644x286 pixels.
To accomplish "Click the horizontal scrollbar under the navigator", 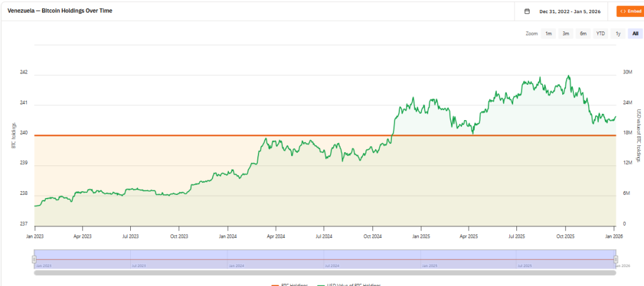I will tap(325, 273).
